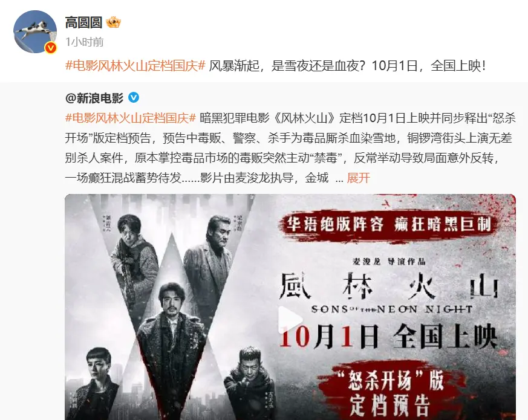Expand the full post with 展开
528x420 pixels.
pyautogui.click(x=358, y=177)
